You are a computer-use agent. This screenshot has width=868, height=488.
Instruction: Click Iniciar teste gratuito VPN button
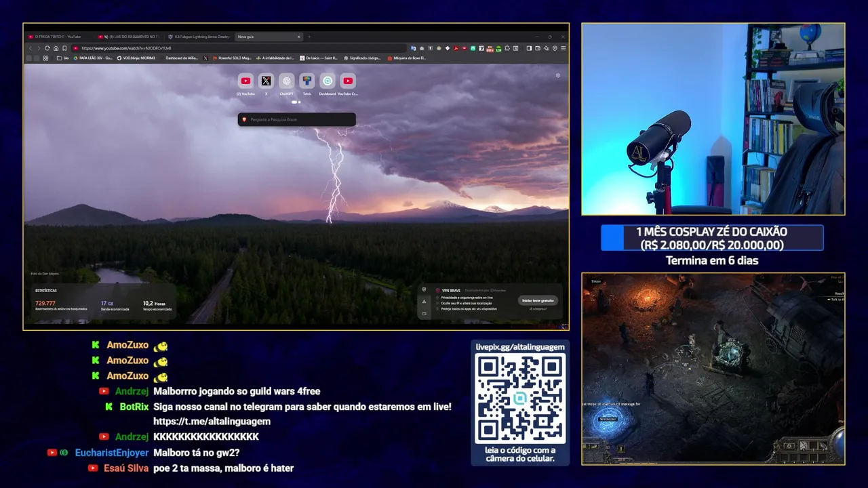click(538, 300)
